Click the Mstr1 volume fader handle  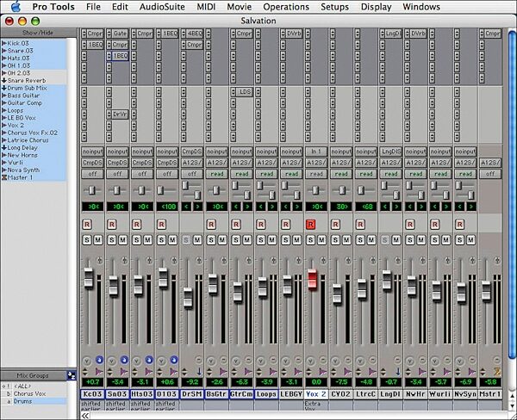(x=486, y=291)
